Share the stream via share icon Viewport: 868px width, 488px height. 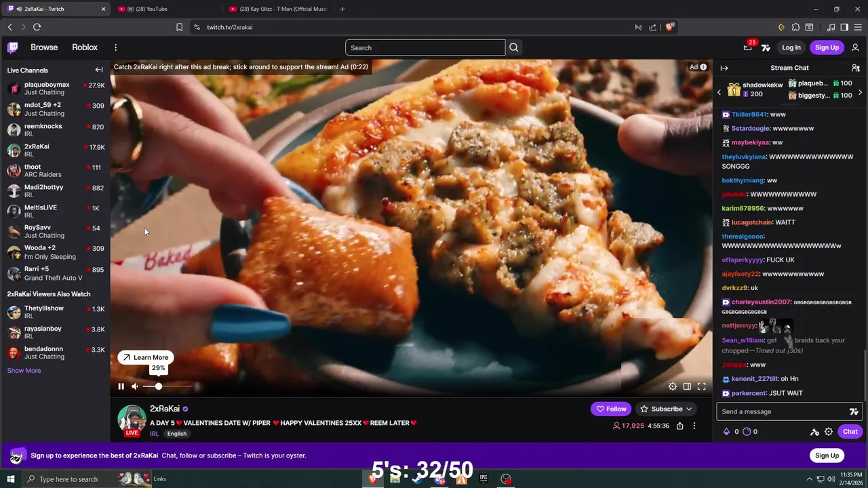coord(679,426)
